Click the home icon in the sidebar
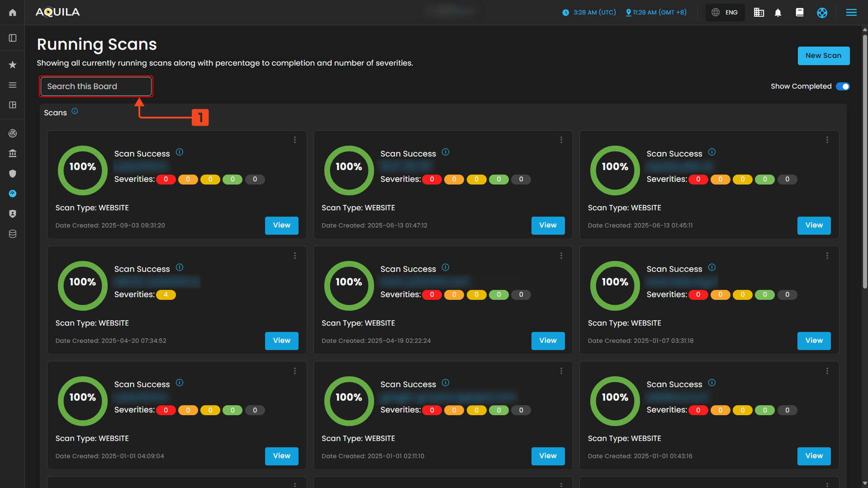868x488 pixels. click(13, 12)
